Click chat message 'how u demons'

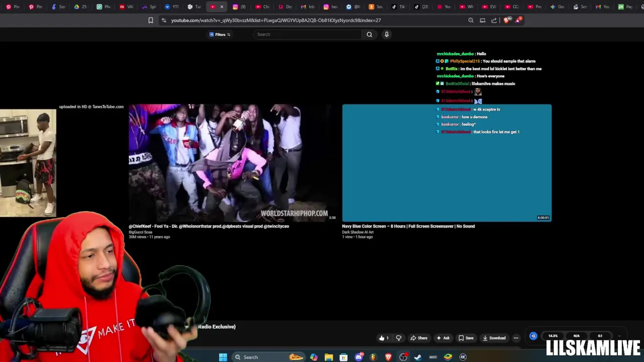pos(474,117)
